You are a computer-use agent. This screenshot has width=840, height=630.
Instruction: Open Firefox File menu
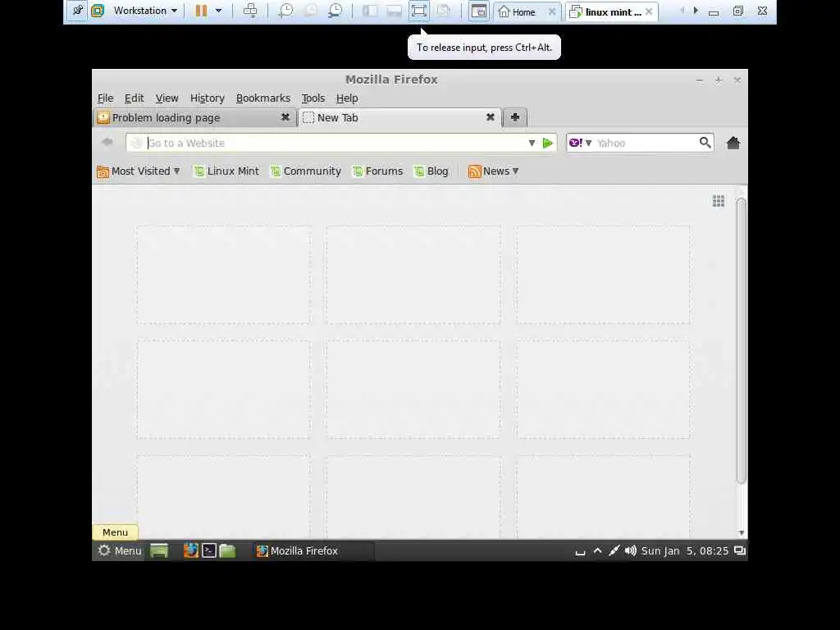tap(106, 98)
